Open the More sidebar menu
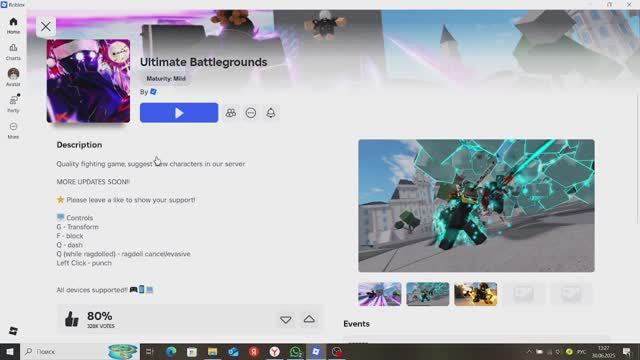Viewport: 640px width, 360px height. pyautogui.click(x=13, y=130)
